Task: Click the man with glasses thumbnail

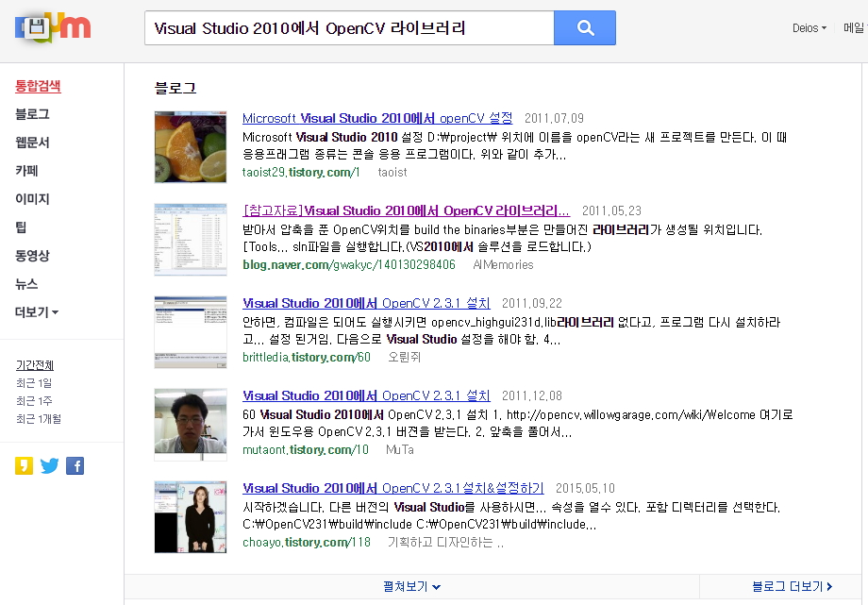Action: coord(191,425)
